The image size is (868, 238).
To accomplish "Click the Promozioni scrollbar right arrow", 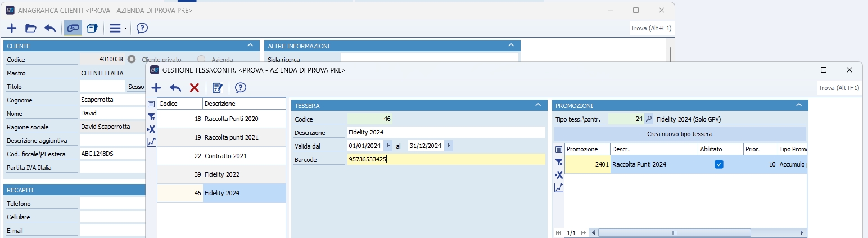I will point(802,232).
